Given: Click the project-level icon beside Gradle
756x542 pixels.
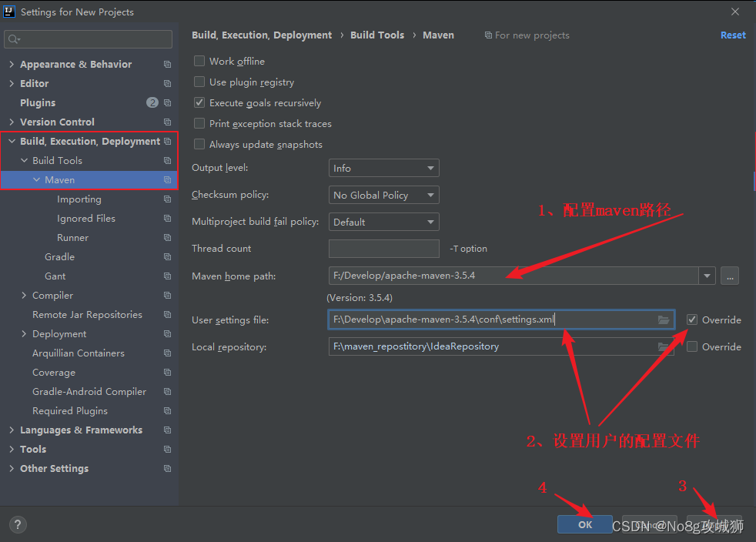Looking at the screenshot, I should [167, 257].
